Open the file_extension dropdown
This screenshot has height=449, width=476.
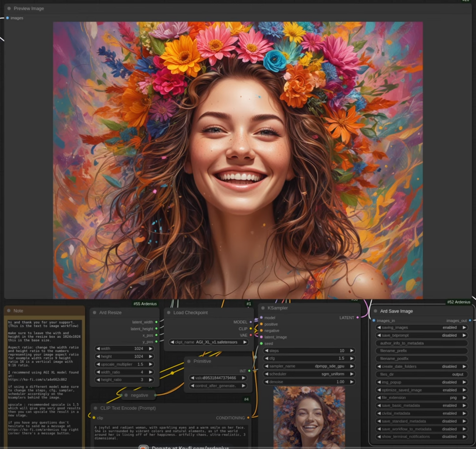pyautogui.click(x=422, y=397)
